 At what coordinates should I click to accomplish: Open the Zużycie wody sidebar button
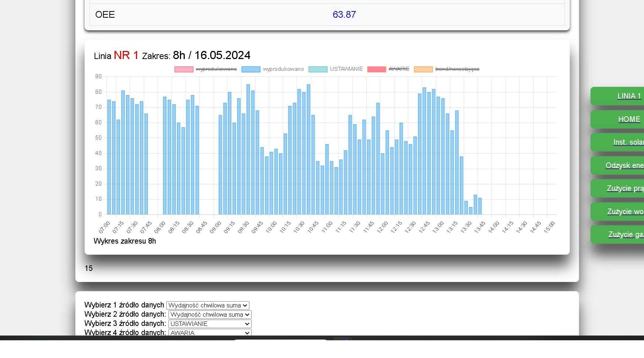coord(617,211)
